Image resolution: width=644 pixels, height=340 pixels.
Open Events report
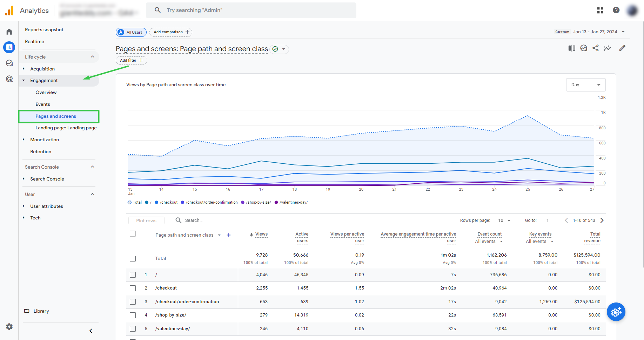(43, 104)
